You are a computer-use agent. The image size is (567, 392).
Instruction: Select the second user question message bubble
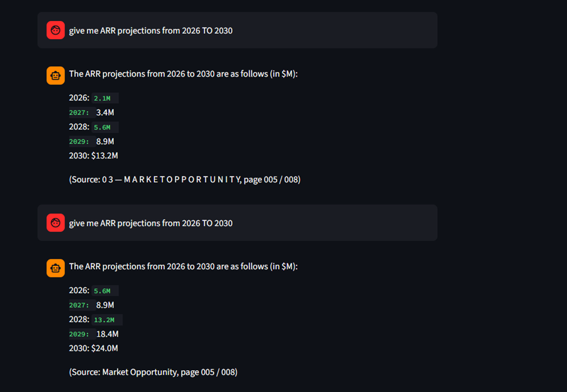point(237,223)
